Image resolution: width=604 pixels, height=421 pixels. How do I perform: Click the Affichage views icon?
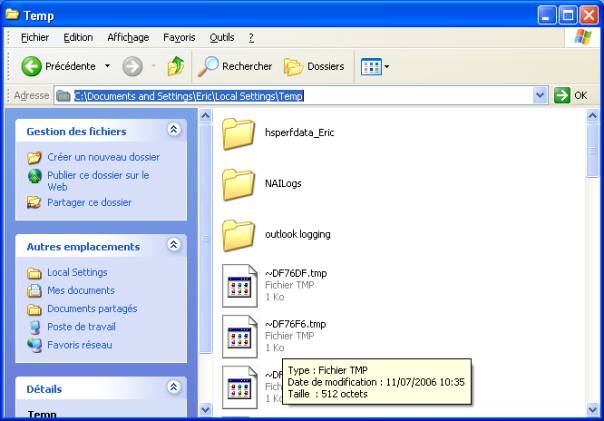click(371, 67)
